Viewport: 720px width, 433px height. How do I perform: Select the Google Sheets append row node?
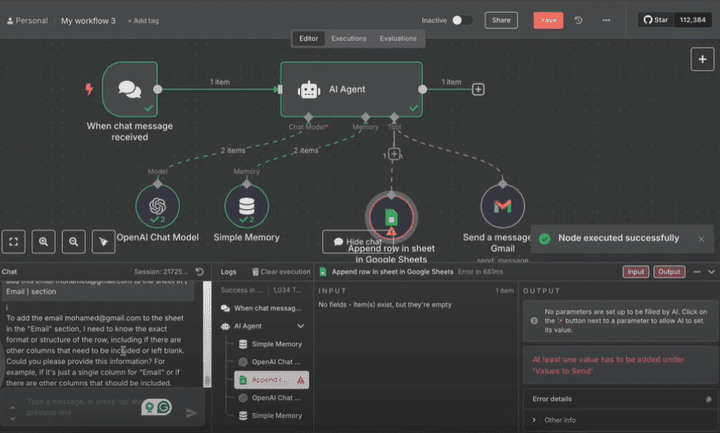pyautogui.click(x=391, y=217)
